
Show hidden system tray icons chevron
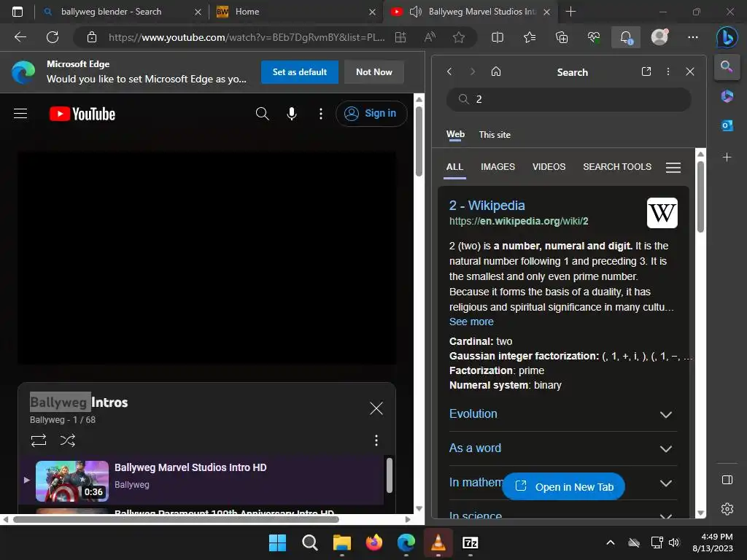[611, 542]
